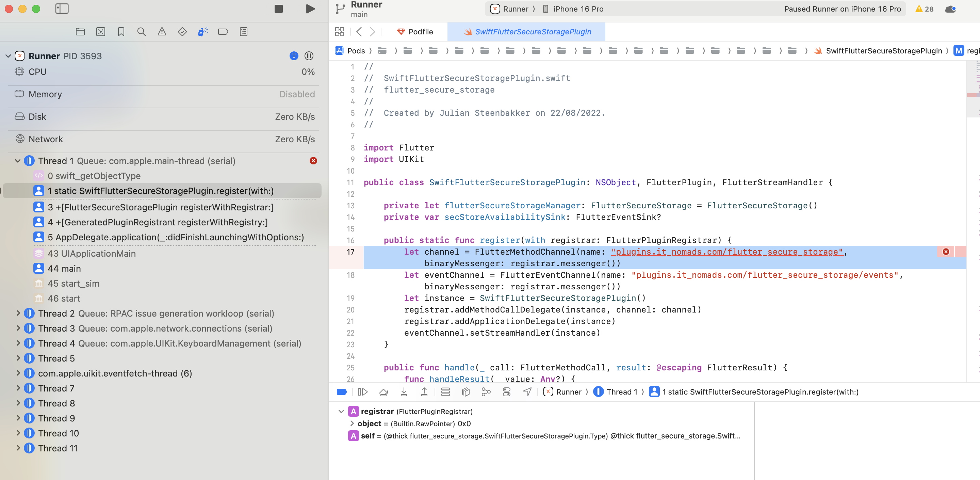Click the red error icon on line 17

click(946, 252)
